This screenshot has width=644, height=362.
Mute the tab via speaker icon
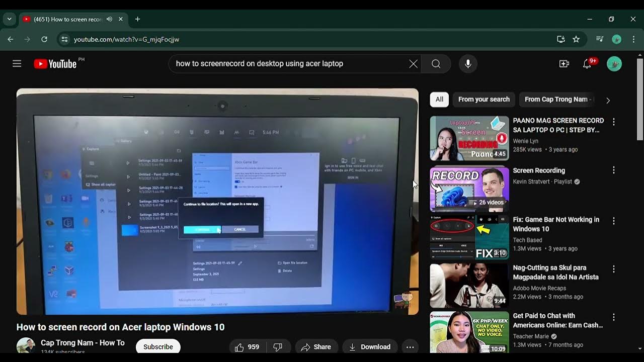click(x=109, y=19)
